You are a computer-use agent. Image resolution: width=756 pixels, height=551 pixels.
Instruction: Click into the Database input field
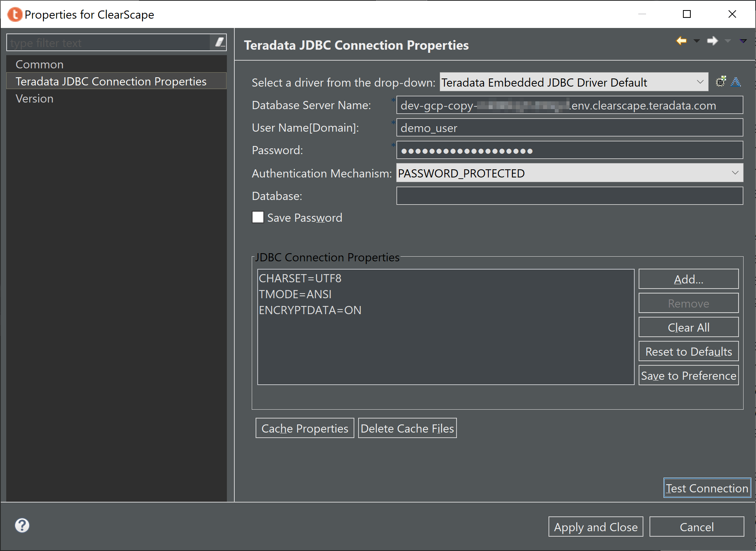pos(570,196)
